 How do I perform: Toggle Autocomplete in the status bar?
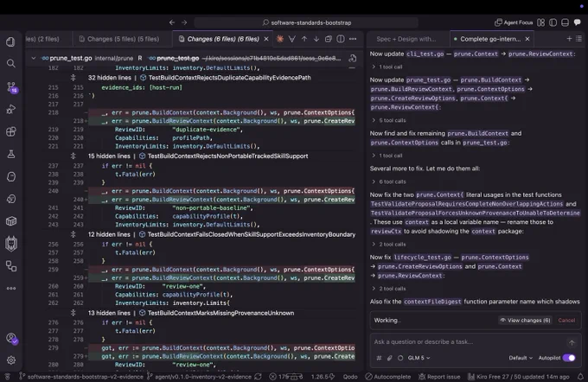click(387, 377)
